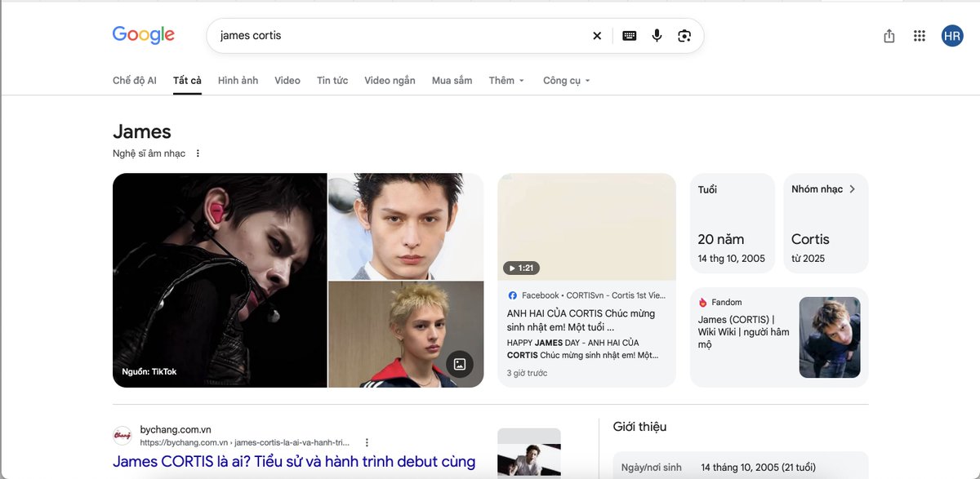Screen dimensions: 980x479
Task: Open the ANH HAI CỦA CORTIS video title
Action: coord(581,320)
